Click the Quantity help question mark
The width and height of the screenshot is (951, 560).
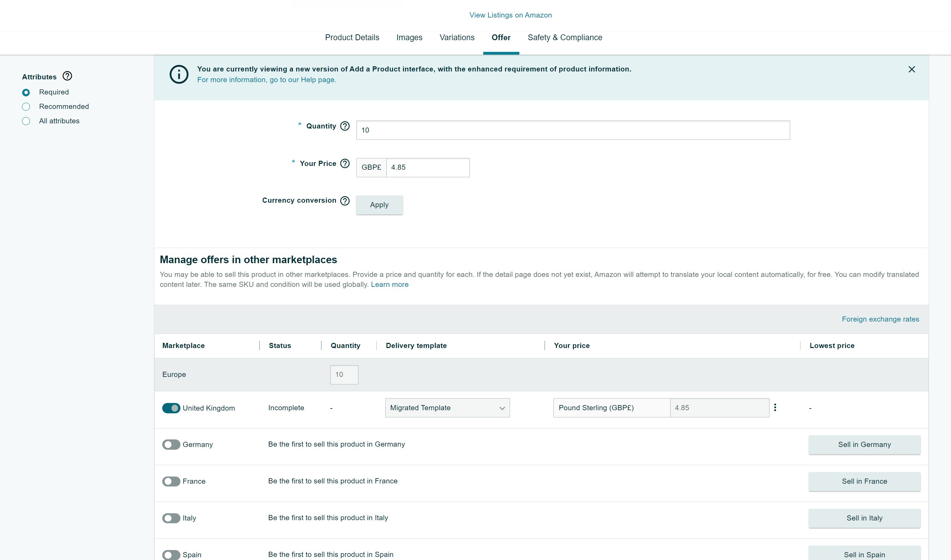(345, 126)
